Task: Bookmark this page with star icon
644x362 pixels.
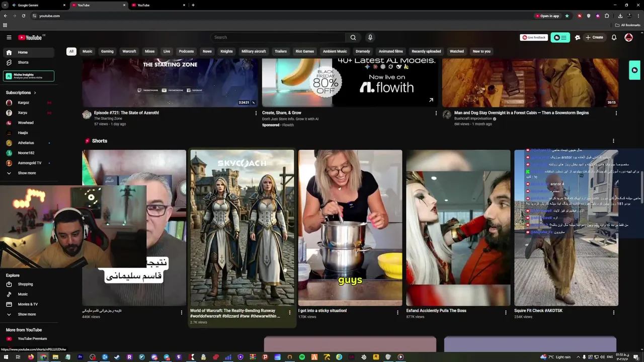Action: 567,16
